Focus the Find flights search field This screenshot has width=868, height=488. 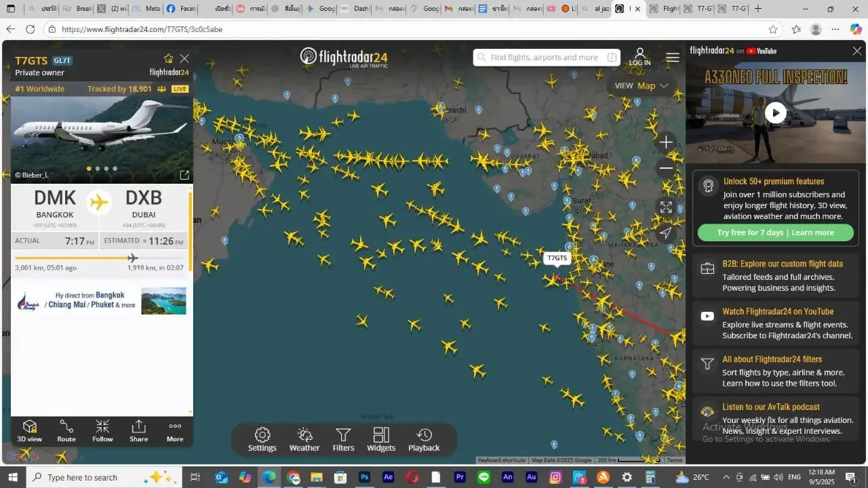(x=547, y=58)
